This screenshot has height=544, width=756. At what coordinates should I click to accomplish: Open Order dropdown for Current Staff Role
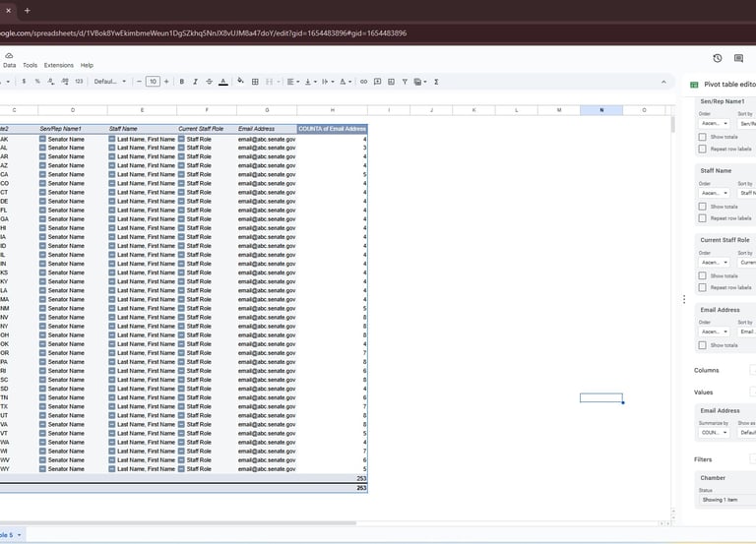click(x=714, y=262)
